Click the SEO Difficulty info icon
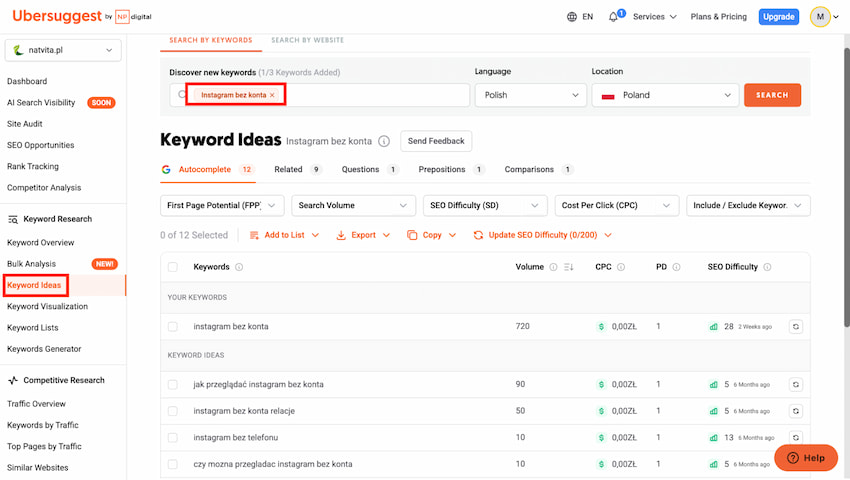The height and width of the screenshot is (480, 850). tap(767, 267)
